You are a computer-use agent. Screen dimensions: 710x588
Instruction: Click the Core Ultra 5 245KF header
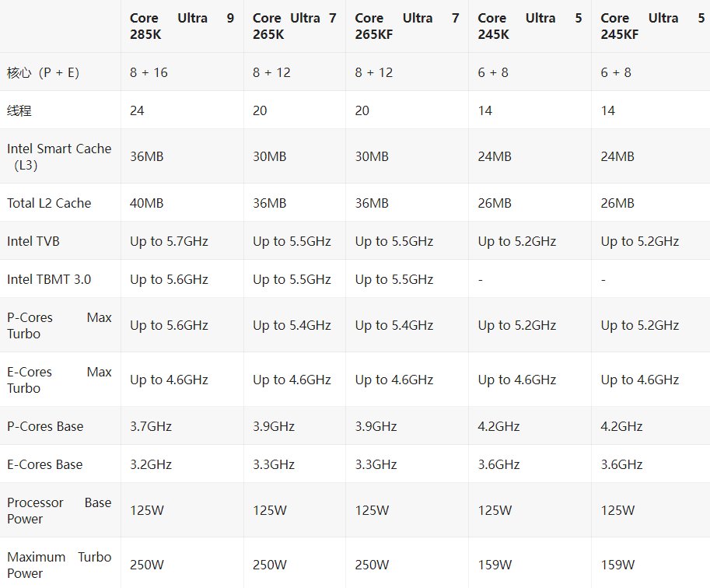click(x=652, y=26)
